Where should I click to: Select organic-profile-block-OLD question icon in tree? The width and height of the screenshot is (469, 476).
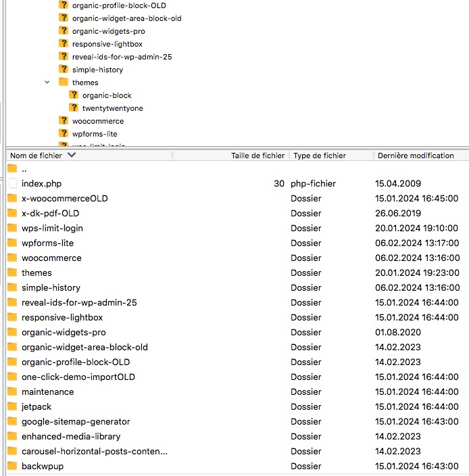[64, 5]
